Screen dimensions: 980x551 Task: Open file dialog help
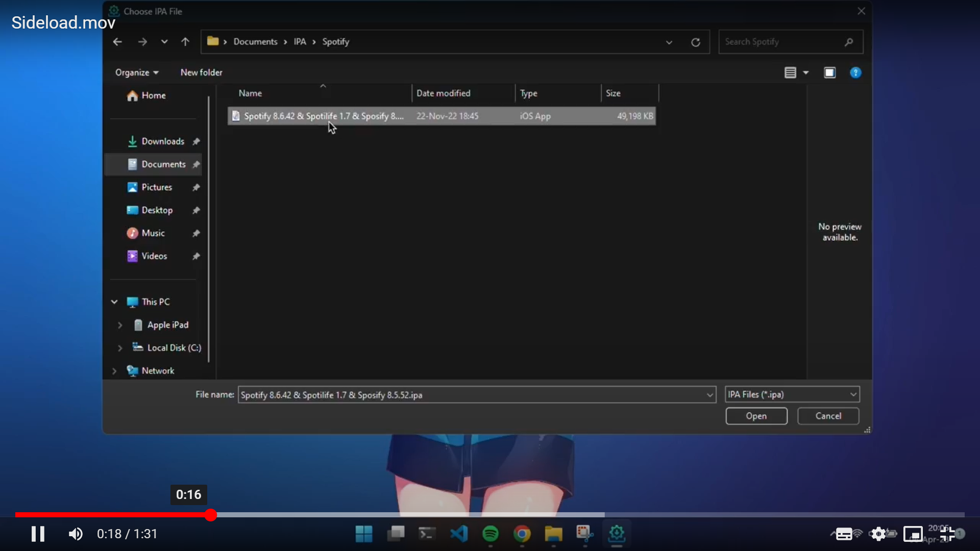click(x=855, y=73)
